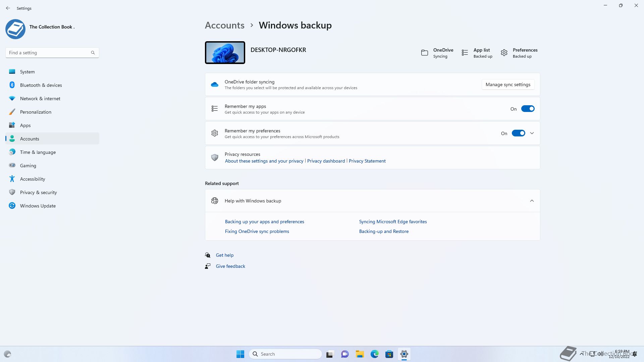This screenshot has width=644, height=362.
Task: Open Accessibility settings
Action: 52,179
